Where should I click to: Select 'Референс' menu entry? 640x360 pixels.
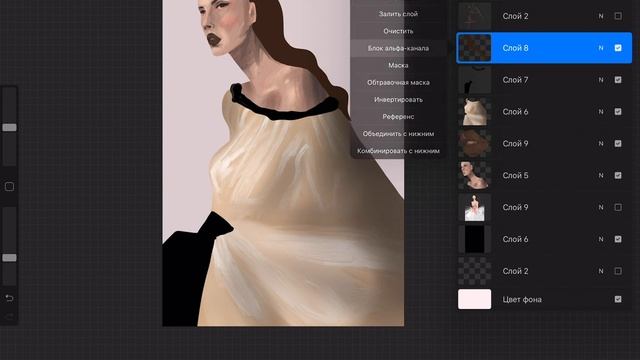[x=398, y=117]
